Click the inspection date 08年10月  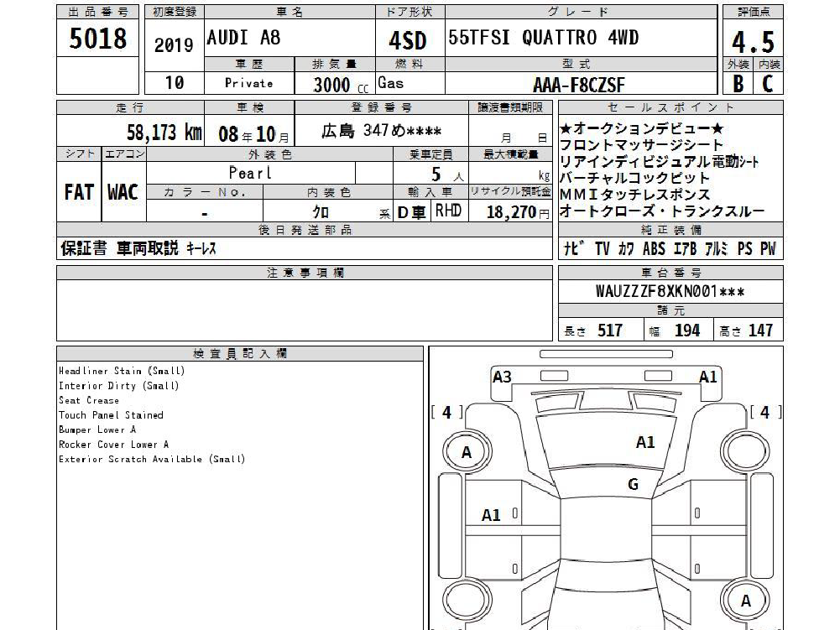coord(253,134)
